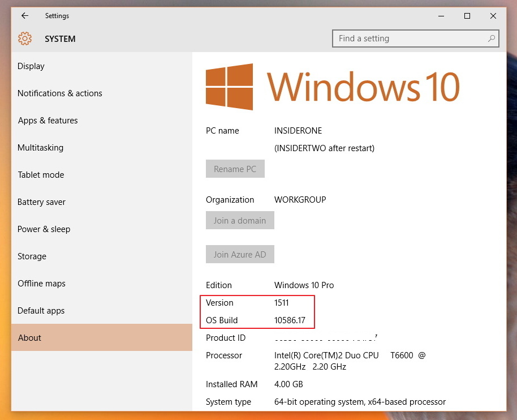Click the Join Azure AD button
Viewport: 517px width, 420px height.
(x=240, y=254)
